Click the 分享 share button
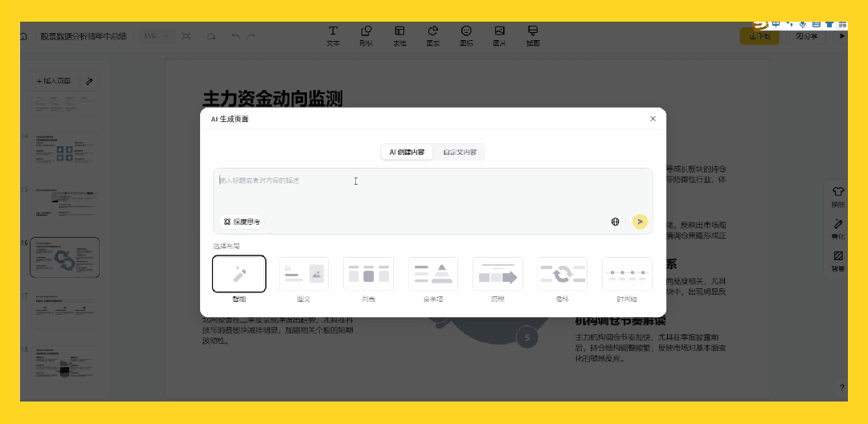The height and width of the screenshot is (424, 868). pyautogui.click(x=806, y=36)
